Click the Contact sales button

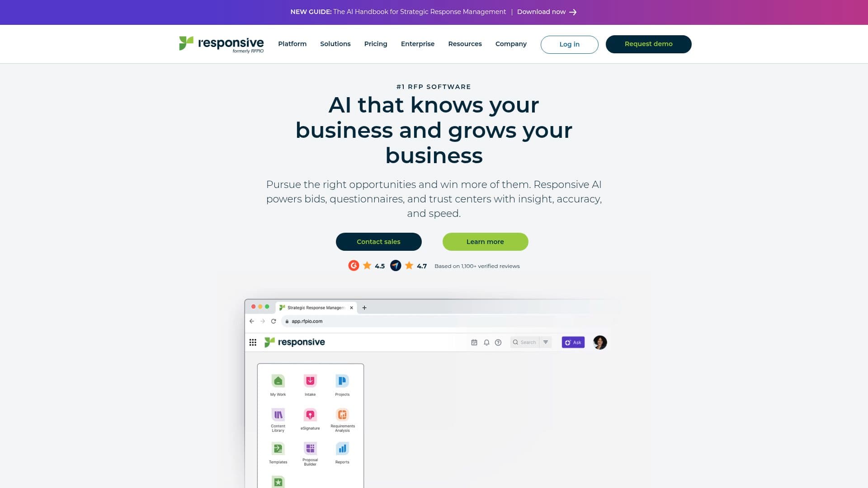(x=378, y=241)
